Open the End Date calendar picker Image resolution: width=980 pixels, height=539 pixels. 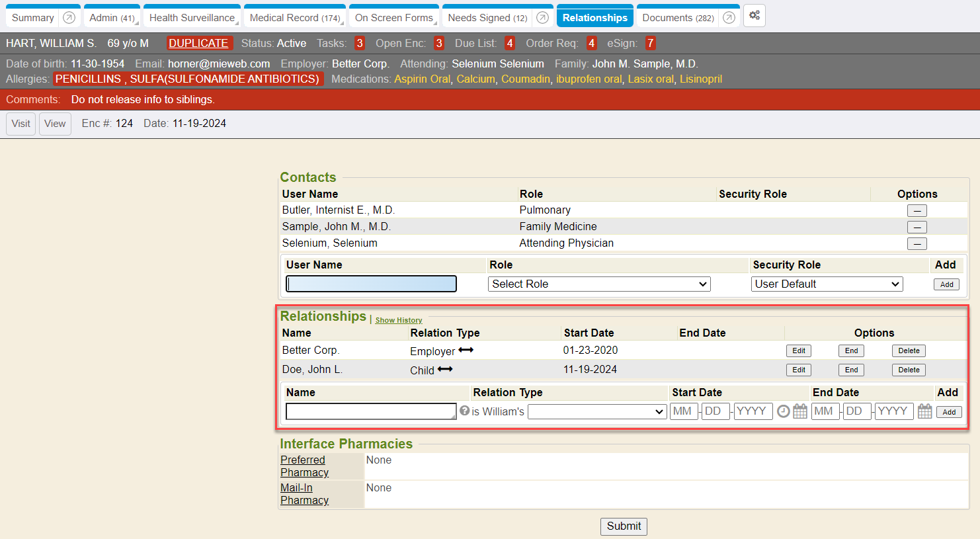(925, 411)
